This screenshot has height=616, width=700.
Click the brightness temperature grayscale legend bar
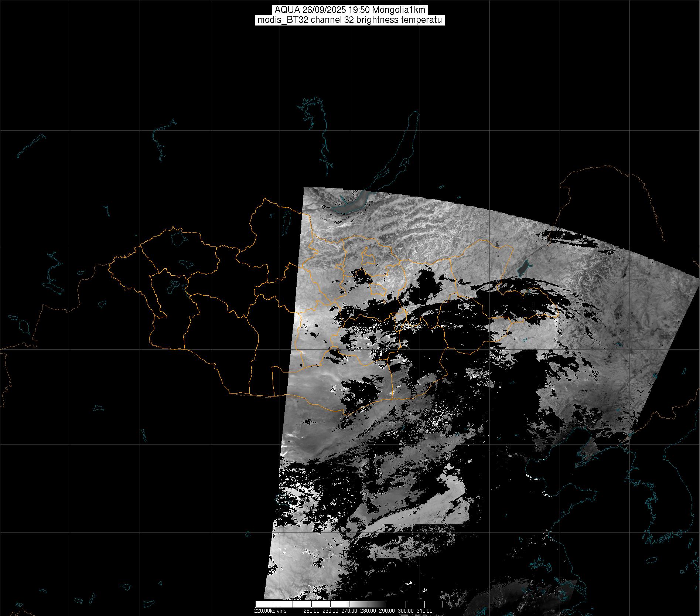click(350, 605)
